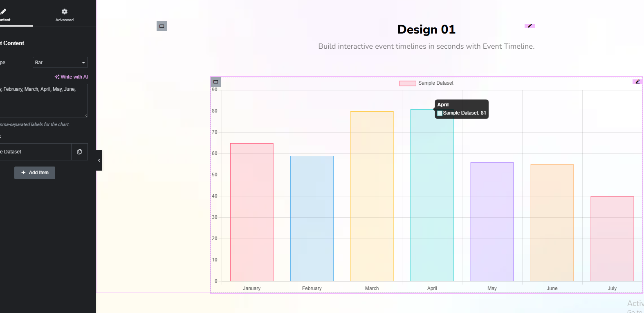Click the Sample Dataset legend label
Screen dimensions: 644x313
(436, 83)
